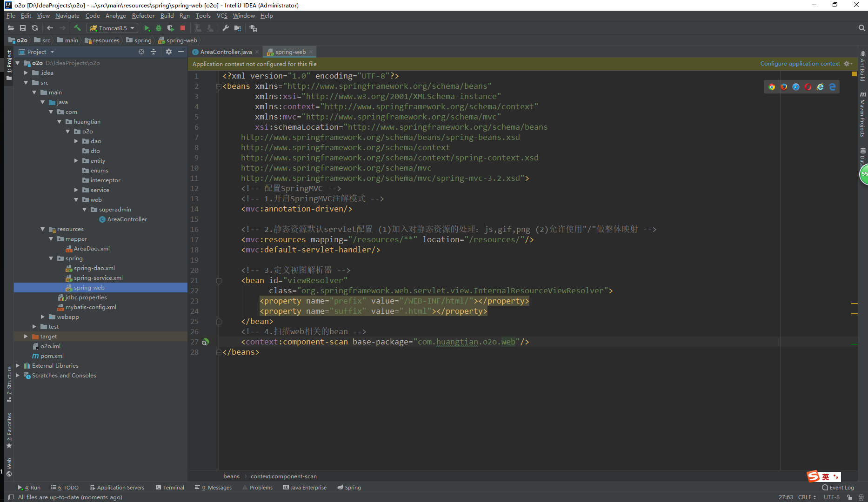This screenshot has width=868, height=502.
Task: Open the Event Log
Action: click(x=838, y=488)
